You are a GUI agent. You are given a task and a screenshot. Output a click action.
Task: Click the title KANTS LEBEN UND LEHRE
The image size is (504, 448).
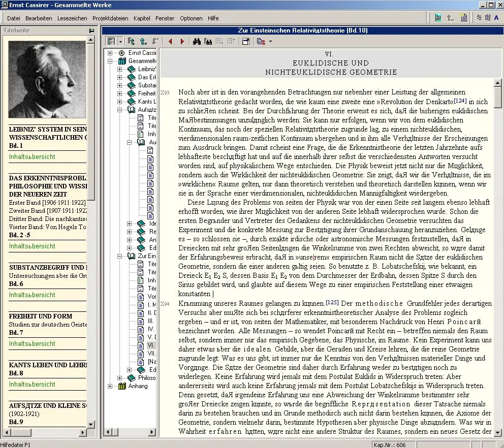click(x=48, y=365)
